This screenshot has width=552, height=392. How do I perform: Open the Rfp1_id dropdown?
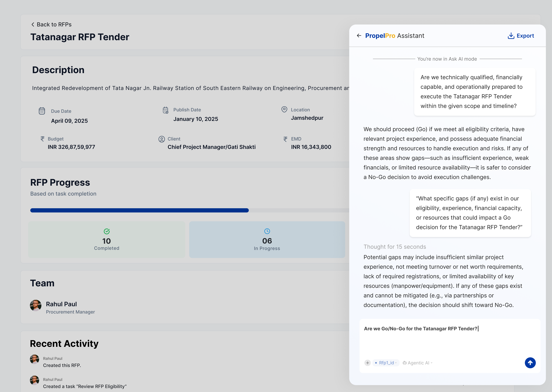click(396, 363)
